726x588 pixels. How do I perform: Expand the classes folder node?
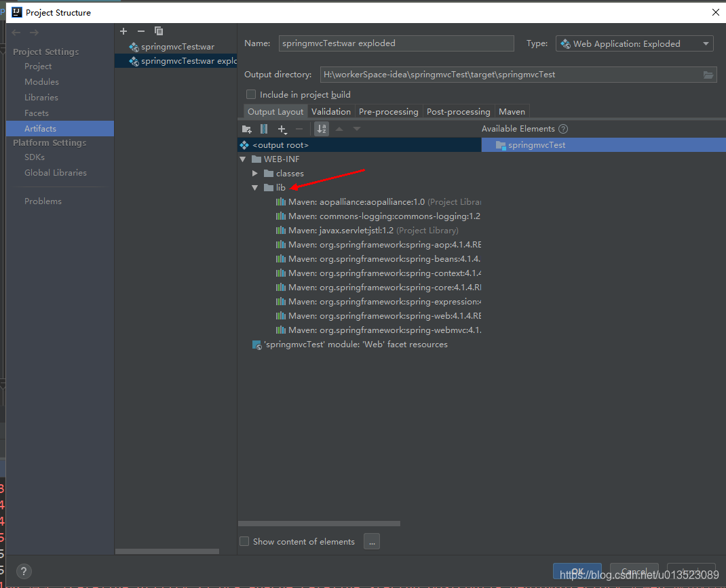(x=255, y=174)
